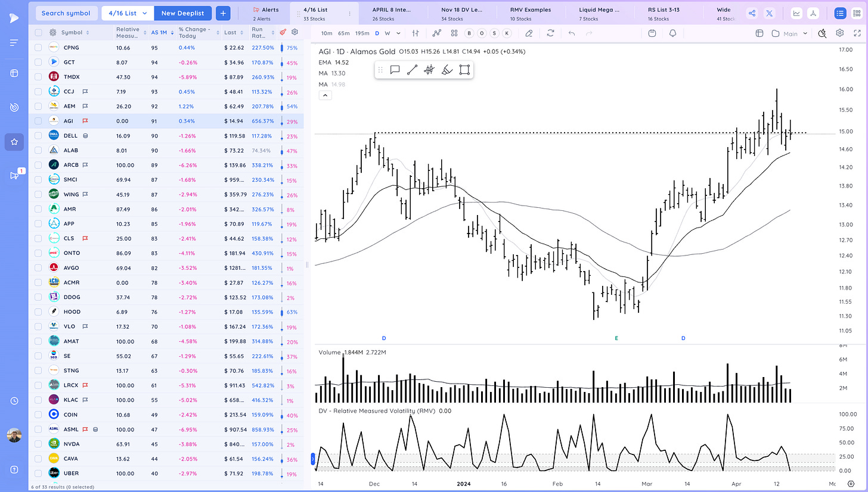The image size is (868, 492).
Task: Sort by Symbol column
Action: pyautogui.click(x=75, y=33)
